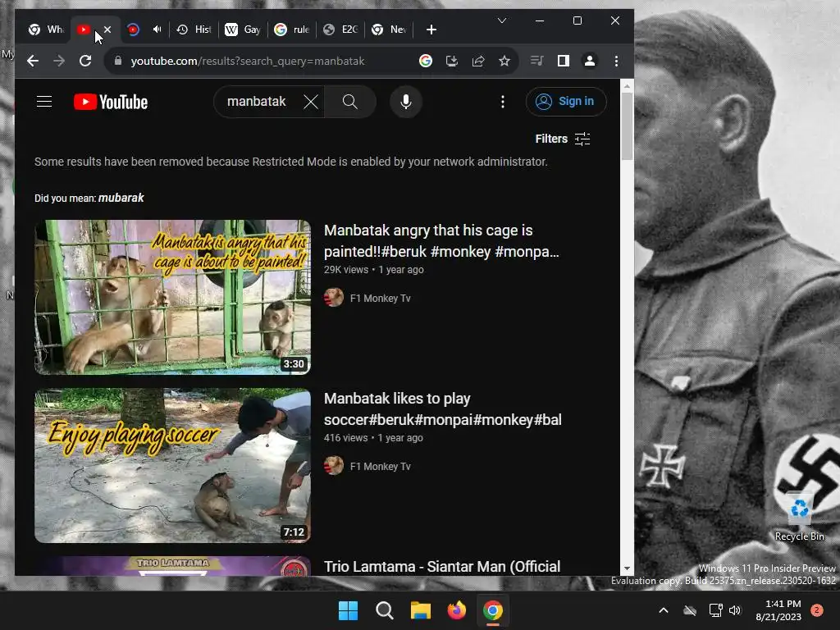Image resolution: width=840 pixels, height=630 pixels.
Task: Click the address bar URL
Action: click(x=248, y=61)
